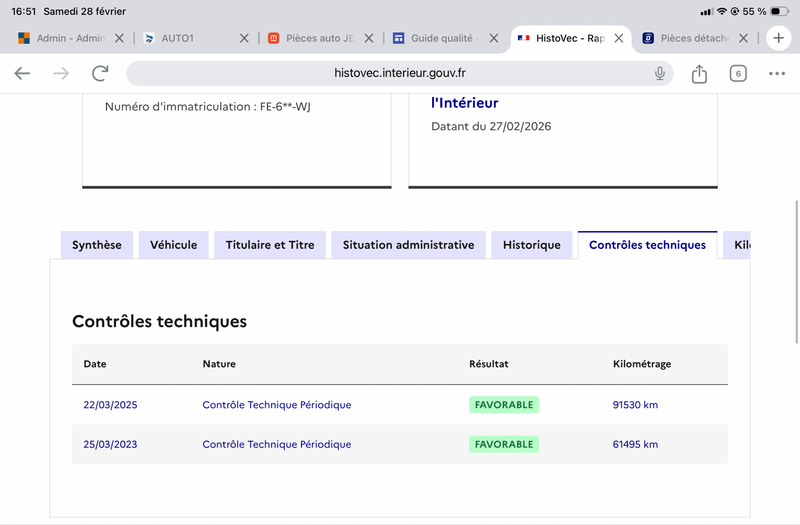Screen dimensions: 800x525
Task: Open the Historique tab
Action: pos(532,245)
